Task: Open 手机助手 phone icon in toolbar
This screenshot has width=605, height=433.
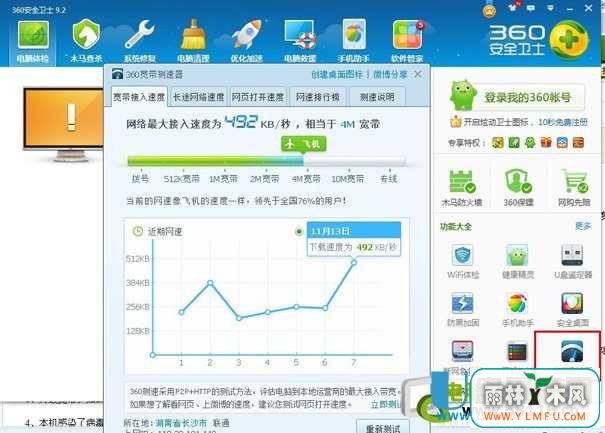Action: coord(353,41)
